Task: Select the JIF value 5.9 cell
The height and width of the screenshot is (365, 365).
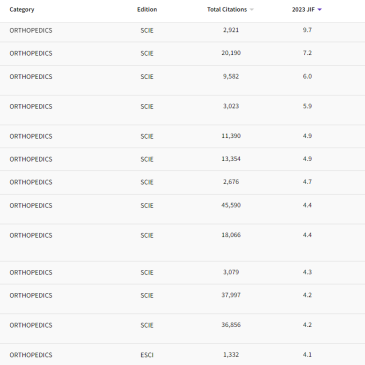Action: (x=307, y=106)
